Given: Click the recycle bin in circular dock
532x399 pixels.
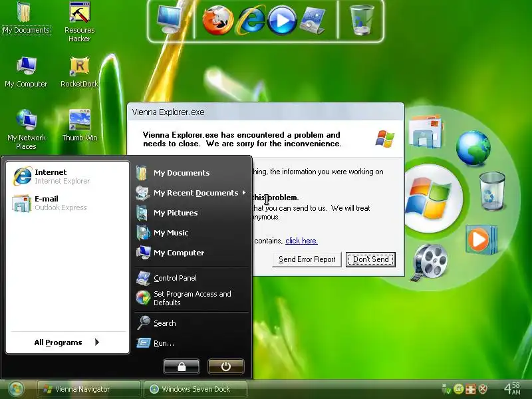Looking at the screenshot, I should pos(491,192).
